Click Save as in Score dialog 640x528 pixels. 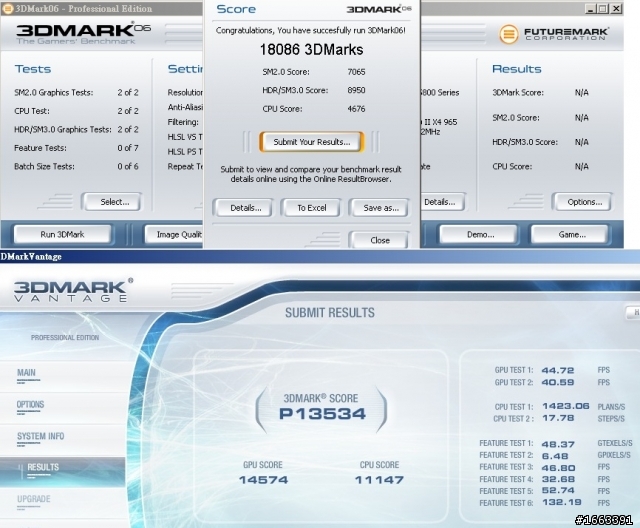pyautogui.click(x=380, y=208)
